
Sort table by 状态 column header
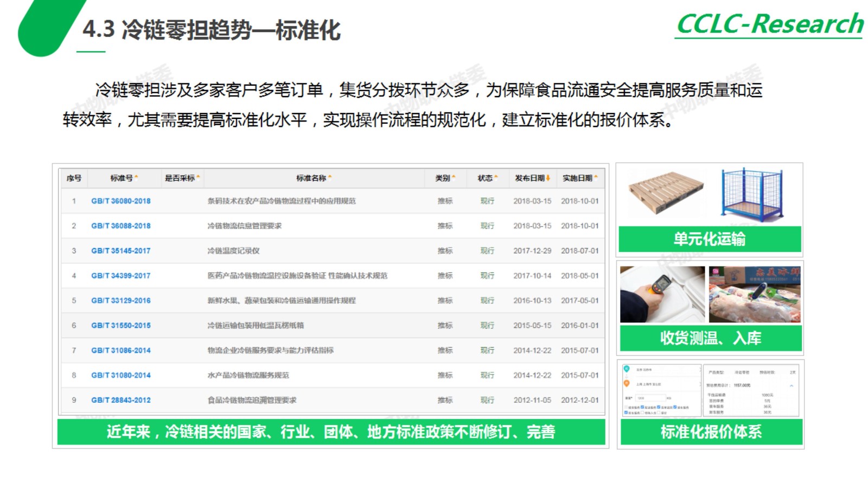(x=487, y=178)
